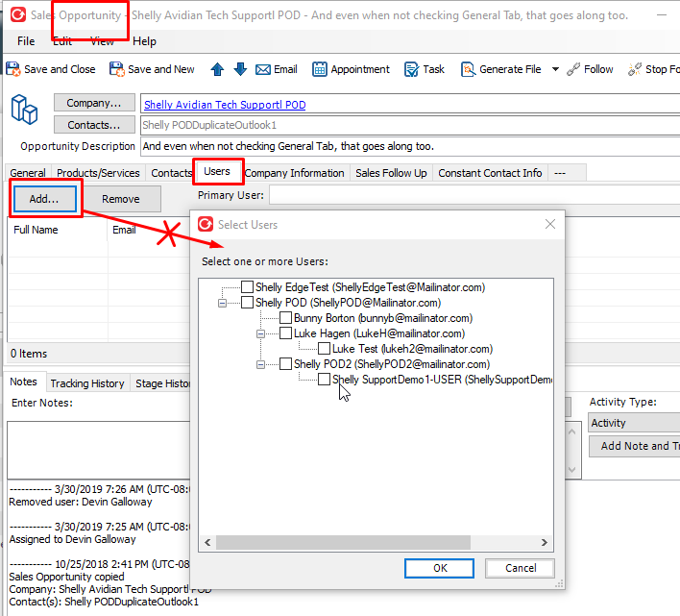680x616 pixels.
Task: Check the Shelly SupportDemo1-USER user
Action: click(x=324, y=380)
